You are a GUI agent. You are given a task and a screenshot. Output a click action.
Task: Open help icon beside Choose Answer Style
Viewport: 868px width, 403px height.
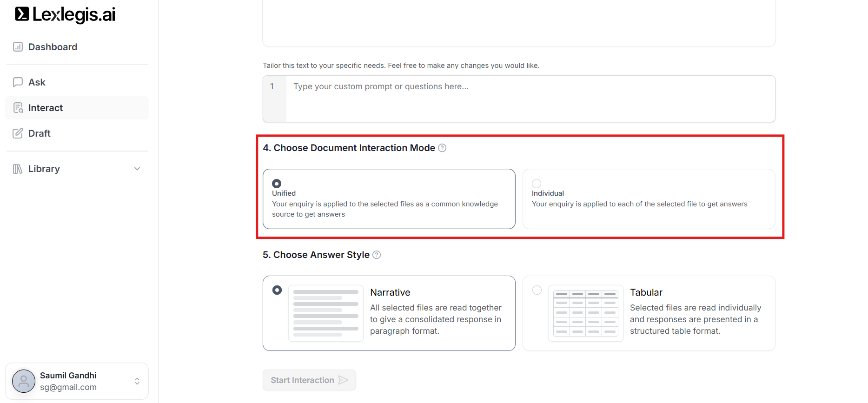pos(377,255)
